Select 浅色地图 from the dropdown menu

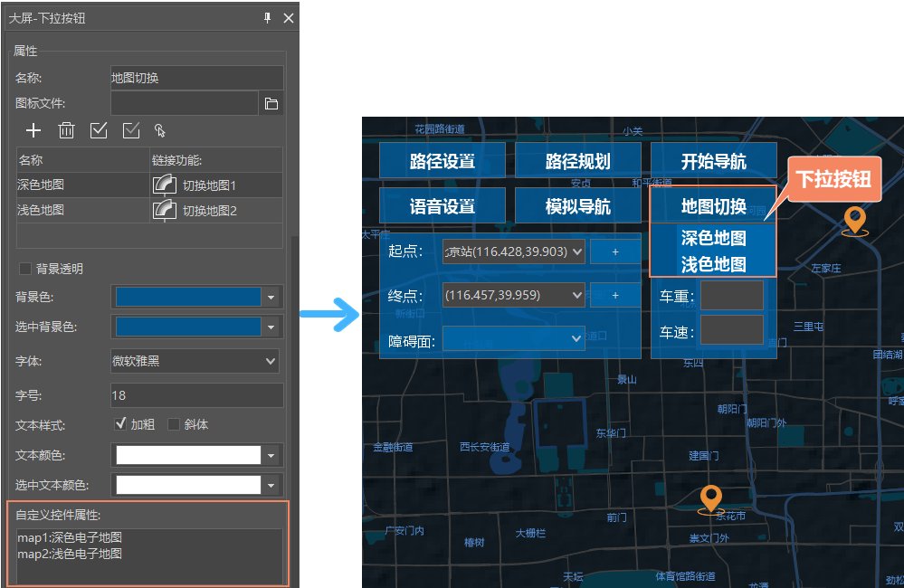[x=713, y=264]
